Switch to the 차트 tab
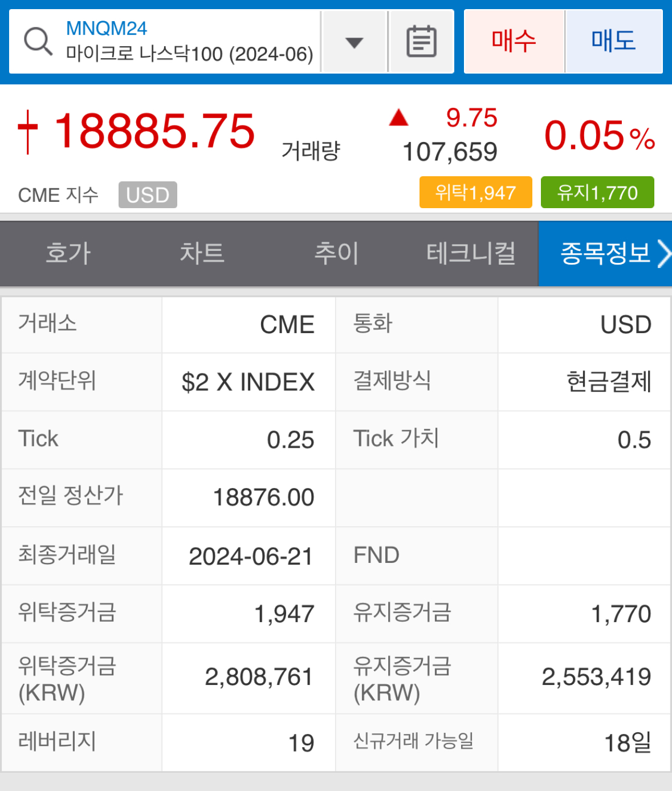Image resolution: width=672 pixels, height=791 pixels. [x=202, y=253]
